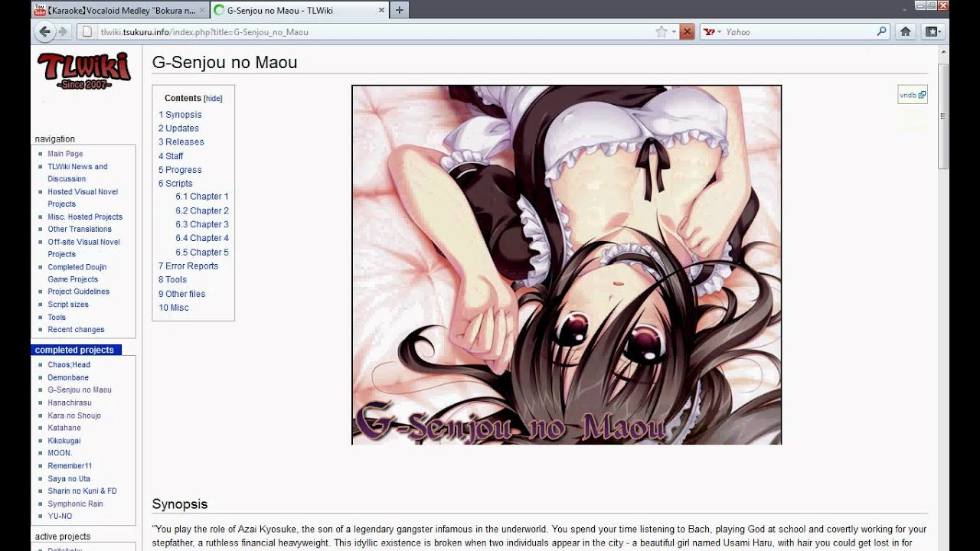Open Recent changes link
Screen dimensions: 980x551
tap(76, 330)
